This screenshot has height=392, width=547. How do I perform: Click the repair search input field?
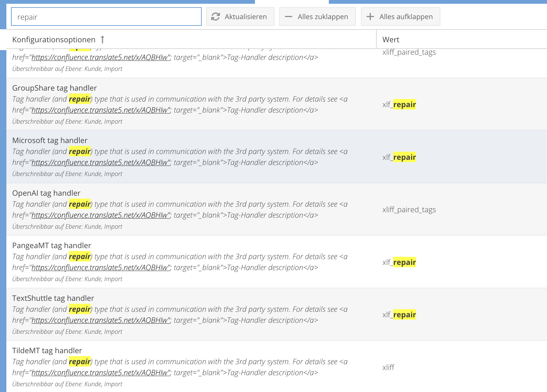(106, 17)
